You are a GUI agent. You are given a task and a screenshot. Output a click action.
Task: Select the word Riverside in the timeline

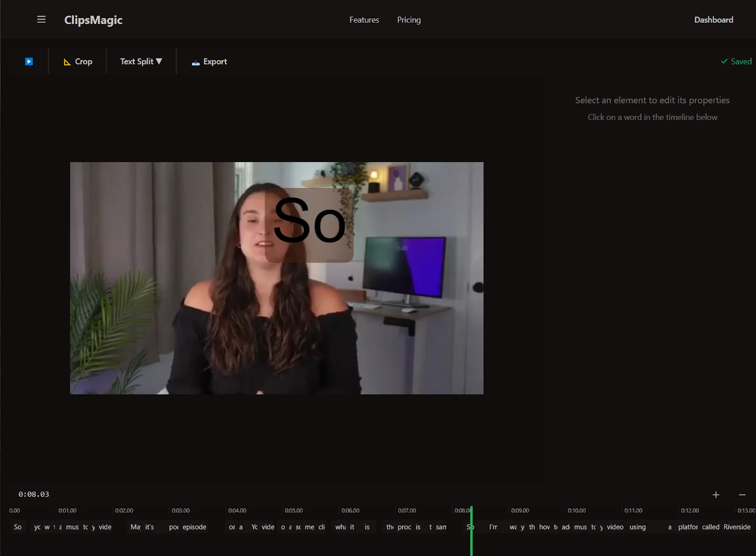click(x=737, y=527)
